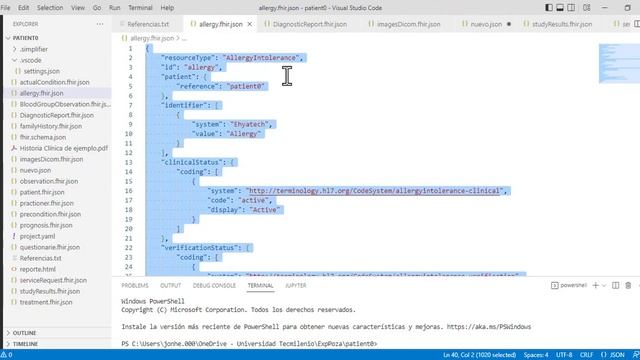This screenshot has width=640, height=360.
Task: Click unsaved dot on nuevo.json tab
Action: tap(509, 24)
